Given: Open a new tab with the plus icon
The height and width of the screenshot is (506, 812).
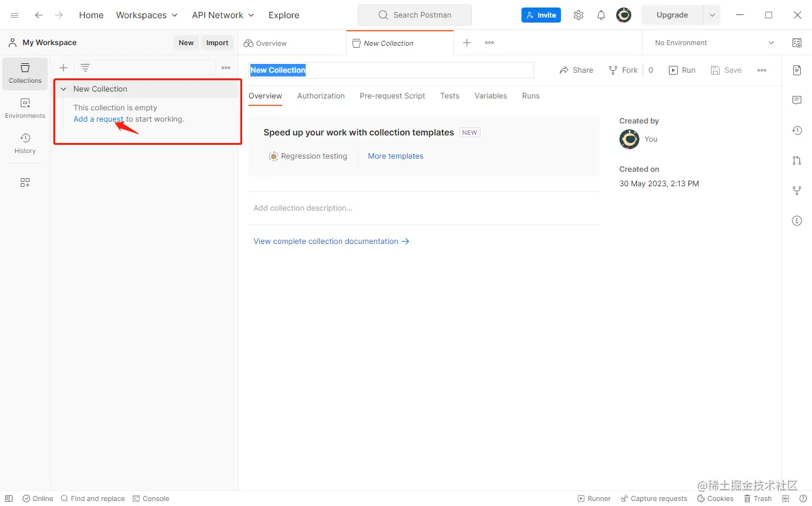Looking at the screenshot, I should tap(467, 43).
